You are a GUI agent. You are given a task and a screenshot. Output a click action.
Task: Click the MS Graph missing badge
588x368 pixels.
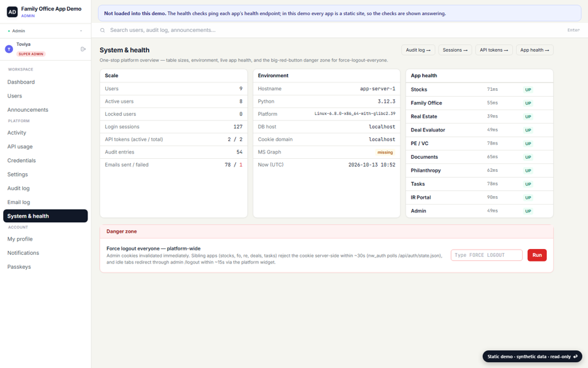pyautogui.click(x=385, y=152)
